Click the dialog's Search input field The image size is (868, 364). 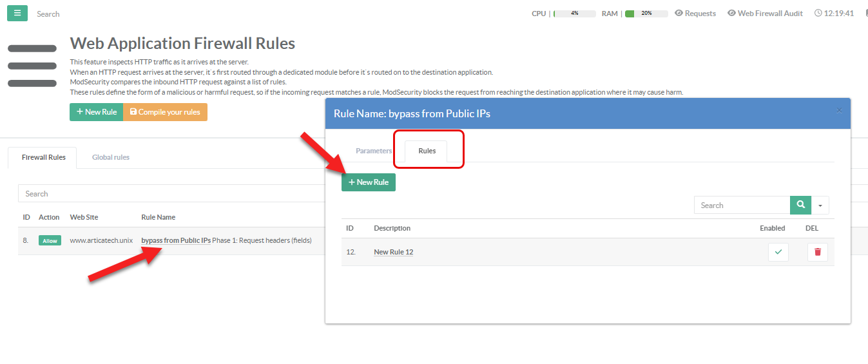[742, 206]
